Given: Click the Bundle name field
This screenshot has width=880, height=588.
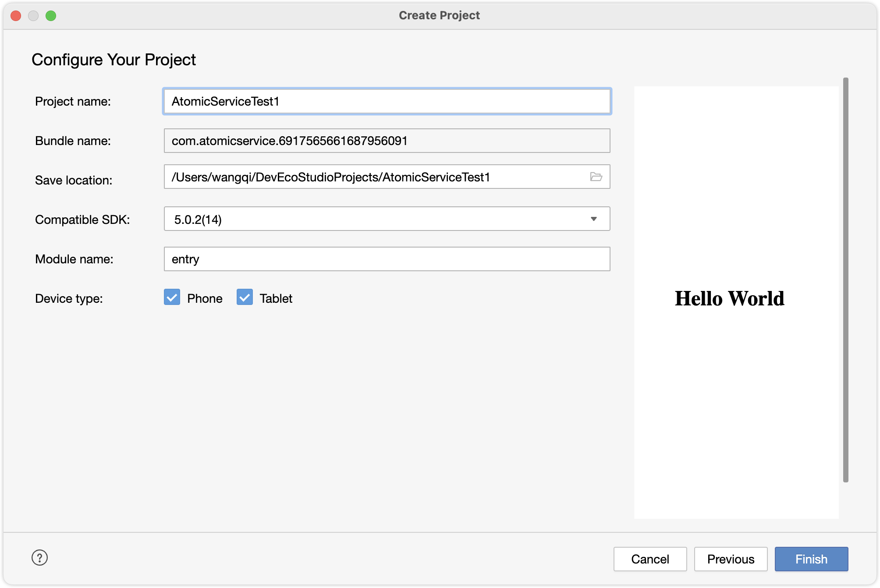Looking at the screenshot, I should point(387,141).
